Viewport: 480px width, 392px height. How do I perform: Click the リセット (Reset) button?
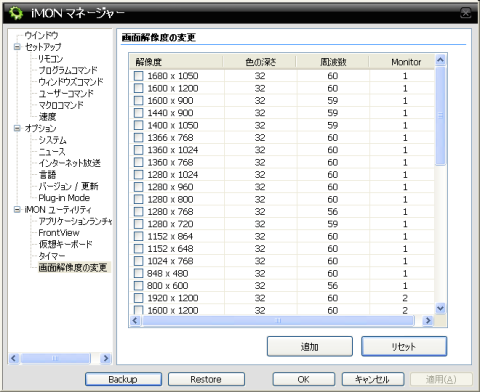[x=404, y=346]
